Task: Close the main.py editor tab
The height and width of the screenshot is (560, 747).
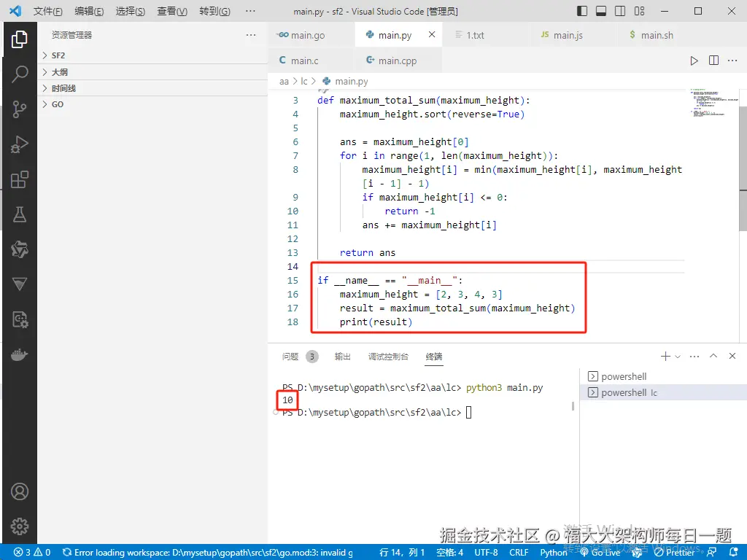Action: pos(432,34)
